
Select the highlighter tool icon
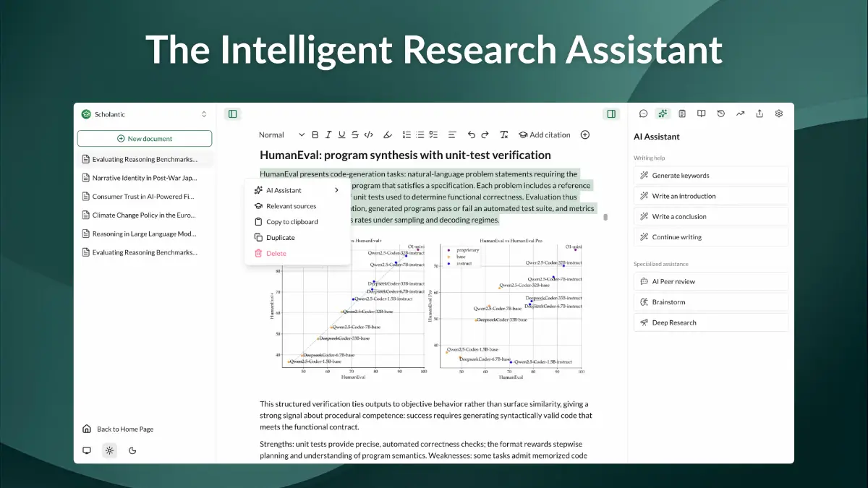pyautogui.click(x=387, y=134)
